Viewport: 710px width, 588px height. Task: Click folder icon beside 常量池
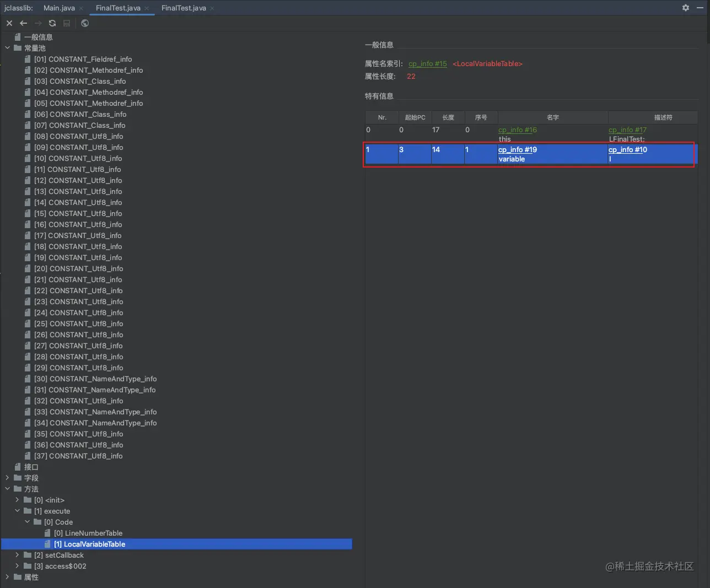click(x=18, y=48)
